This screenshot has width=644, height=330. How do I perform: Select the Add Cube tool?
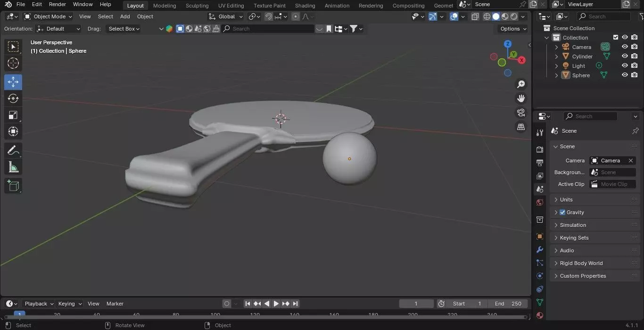[x=13, y=185]
